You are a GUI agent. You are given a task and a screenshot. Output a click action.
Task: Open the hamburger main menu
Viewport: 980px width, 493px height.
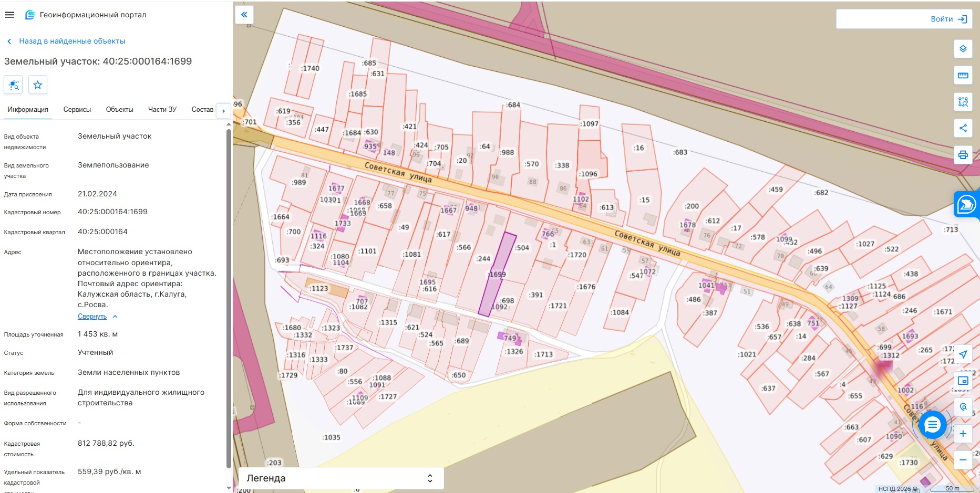click(9, 15)
